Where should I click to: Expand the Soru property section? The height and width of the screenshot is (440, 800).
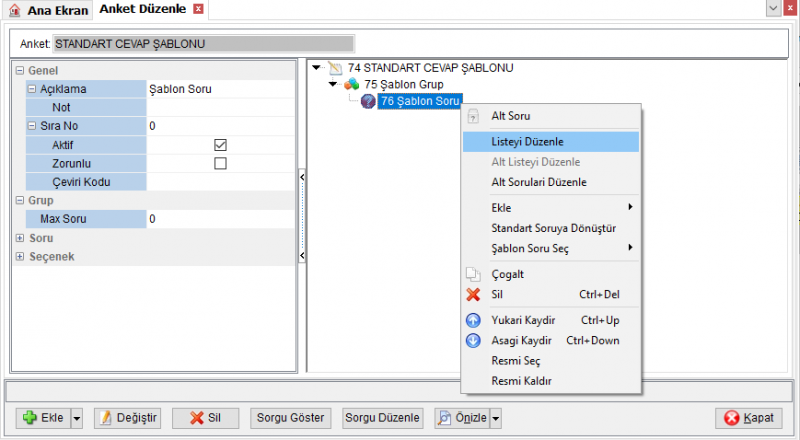tap(19, 238)
